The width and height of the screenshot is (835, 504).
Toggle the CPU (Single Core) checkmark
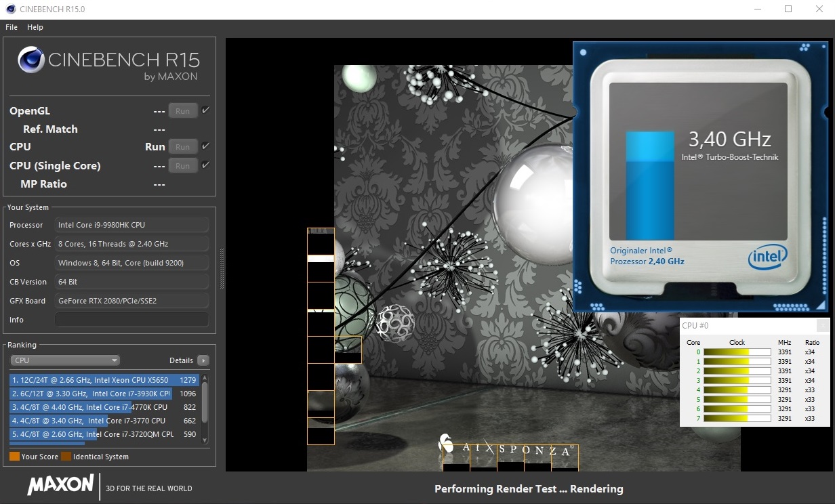click(x=206, y=165)
